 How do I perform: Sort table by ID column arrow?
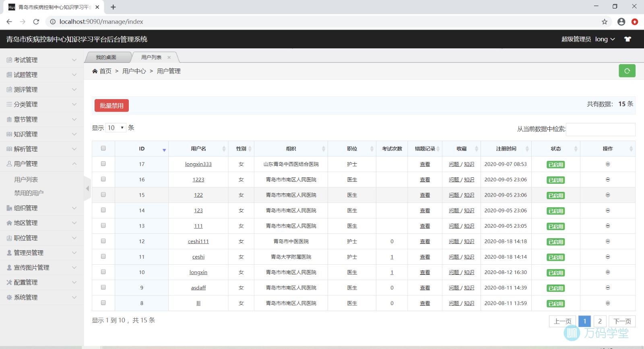pyautogui.click(x=164, y=150)
